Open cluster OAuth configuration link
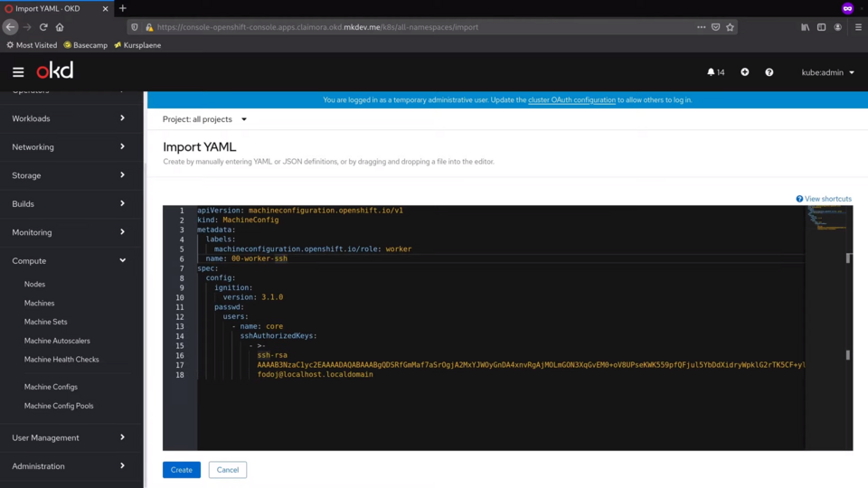 coord(571,100)
